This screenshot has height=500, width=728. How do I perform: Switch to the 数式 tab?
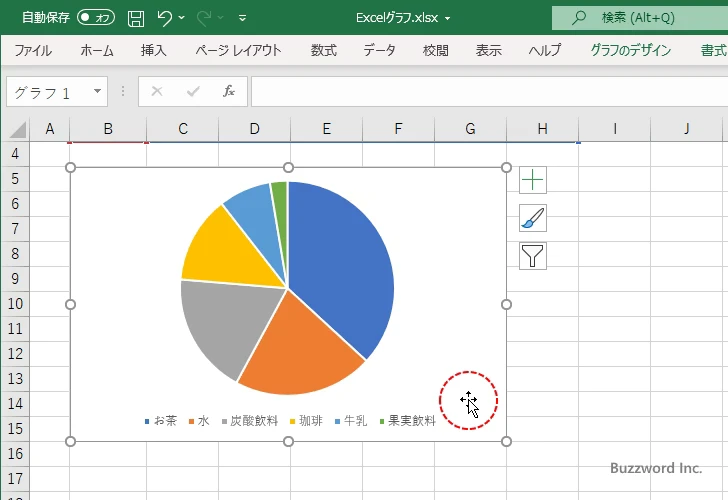click(324, 50)
